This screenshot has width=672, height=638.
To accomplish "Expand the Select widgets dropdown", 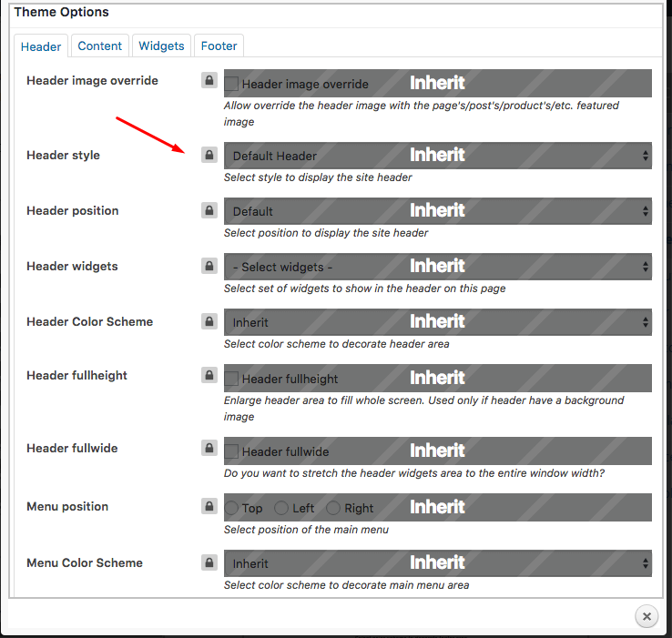I will point(438,267).
